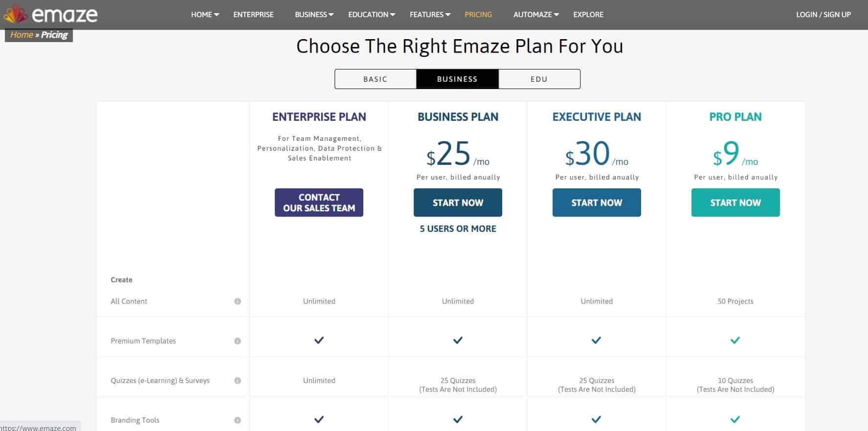
Task: Click the emaze logo icon
Action: click(x=15, y=15)
